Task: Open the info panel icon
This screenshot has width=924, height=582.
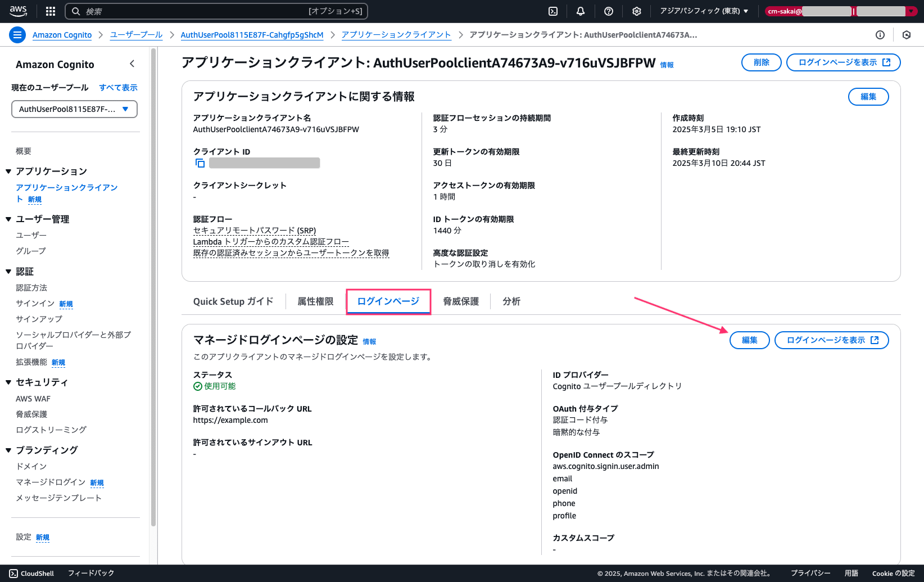Action: (x=880, y=35)
